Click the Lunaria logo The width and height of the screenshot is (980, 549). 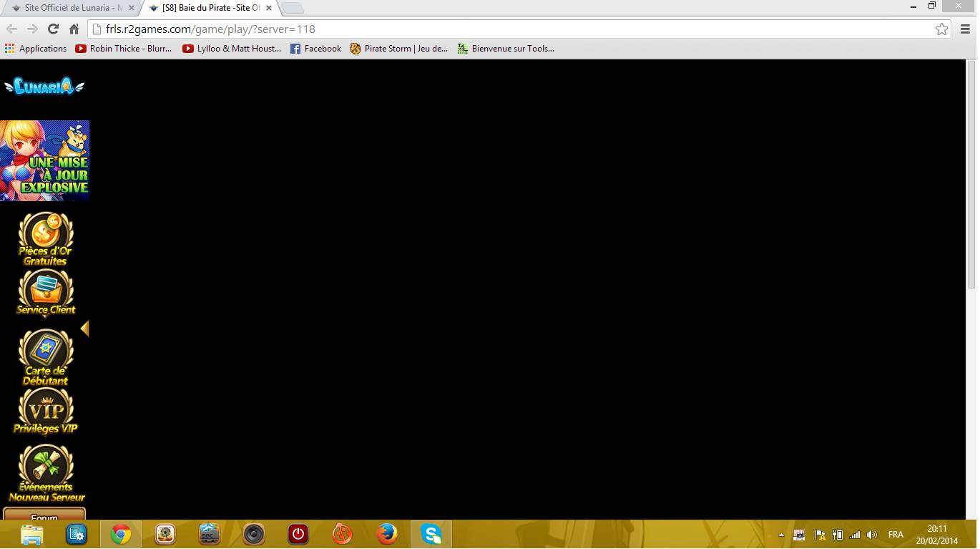click(44, 87)
